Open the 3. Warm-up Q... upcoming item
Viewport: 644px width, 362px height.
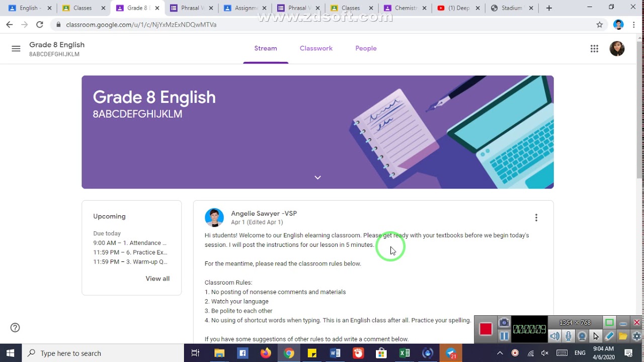tap(130, 262)
